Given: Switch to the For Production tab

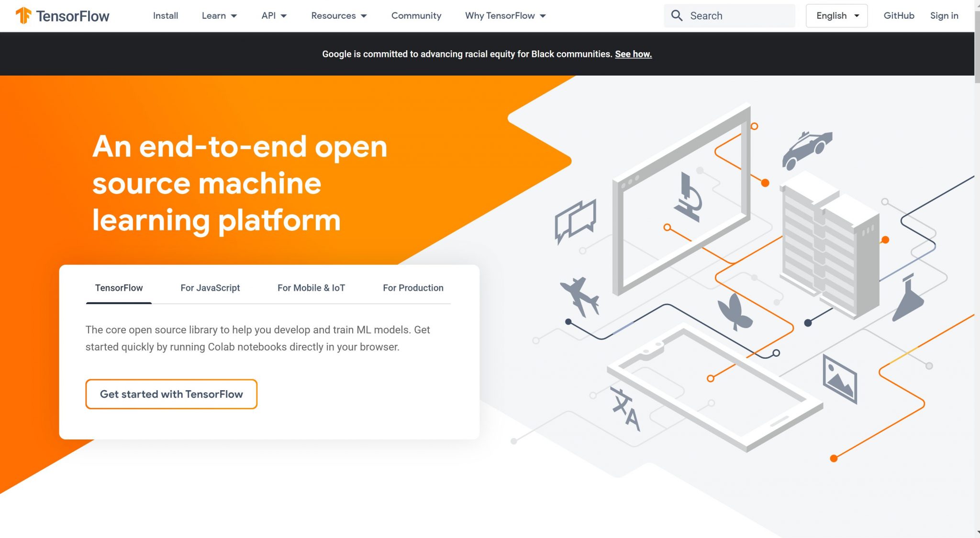Looking at the screenshot, I should [413, 288].
